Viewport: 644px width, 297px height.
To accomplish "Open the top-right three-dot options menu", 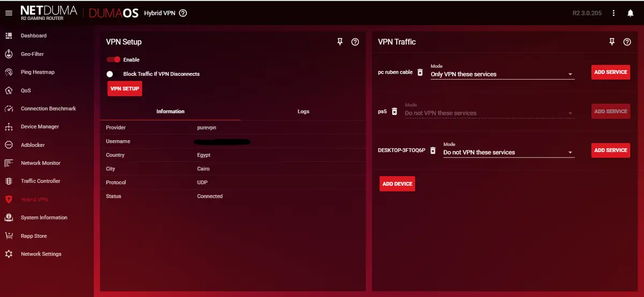I will 614,13.
